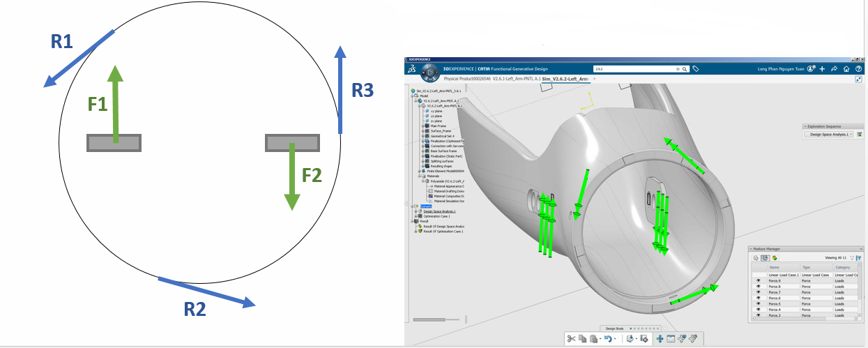
Task: Click the Update icon in bottom toolbar
Action: click(630, 338)
